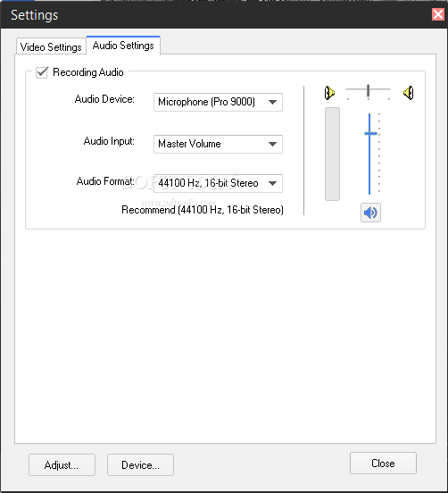Viewport: 448px width, 493px height.
Task: Click the Audio Device: label
Action: tap(104, 99)
